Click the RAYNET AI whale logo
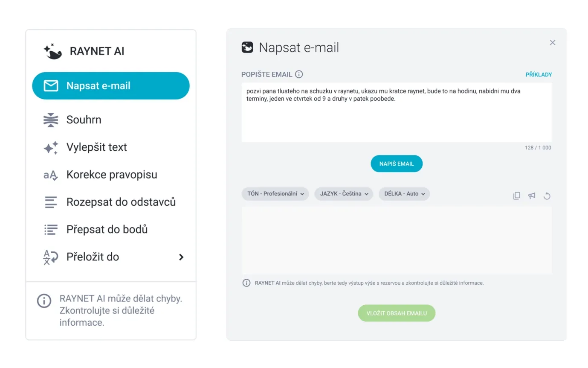Screen dimensions: 588x368 coord(53,51)
